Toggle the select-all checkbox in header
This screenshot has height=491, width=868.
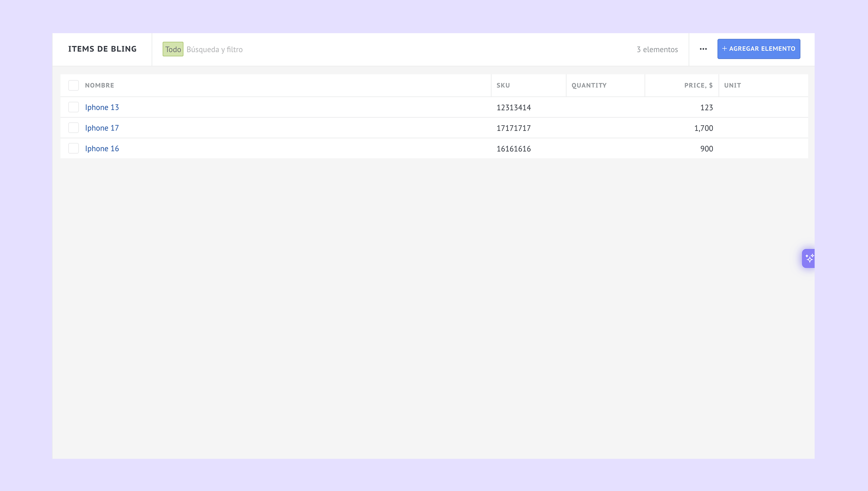[x=73, y=85]
